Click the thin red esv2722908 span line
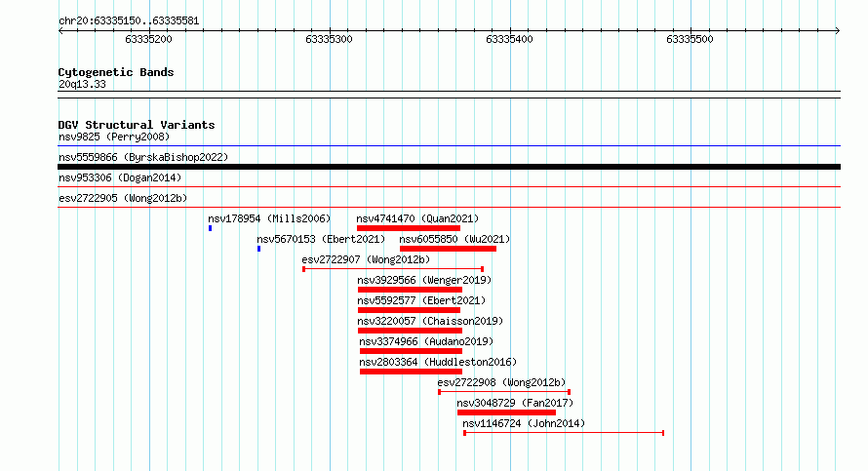This screenshot has height=471, width=868. click(504, 392)
